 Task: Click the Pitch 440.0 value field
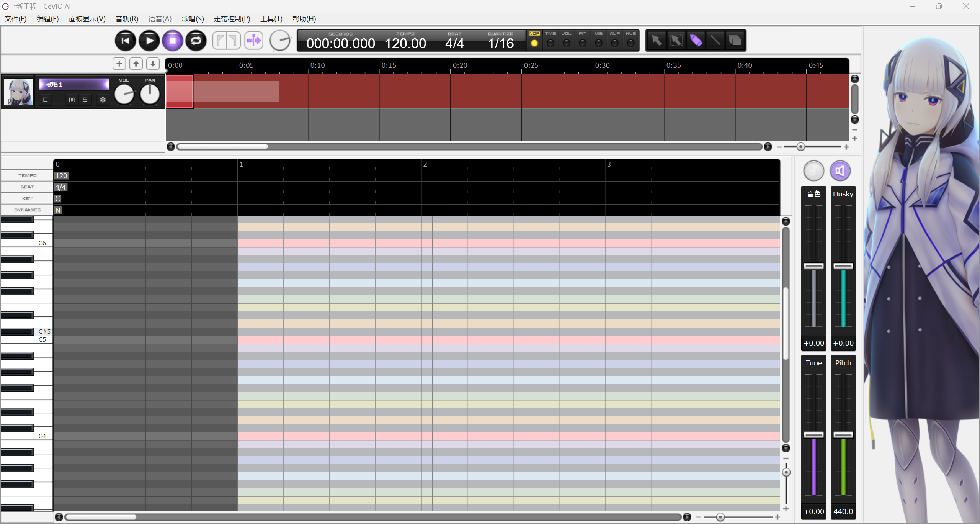(843, 511)
